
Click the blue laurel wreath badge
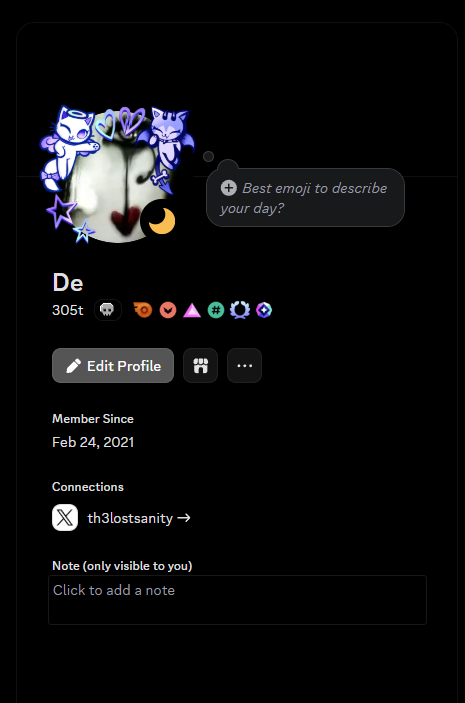click(x=240, y=310)
